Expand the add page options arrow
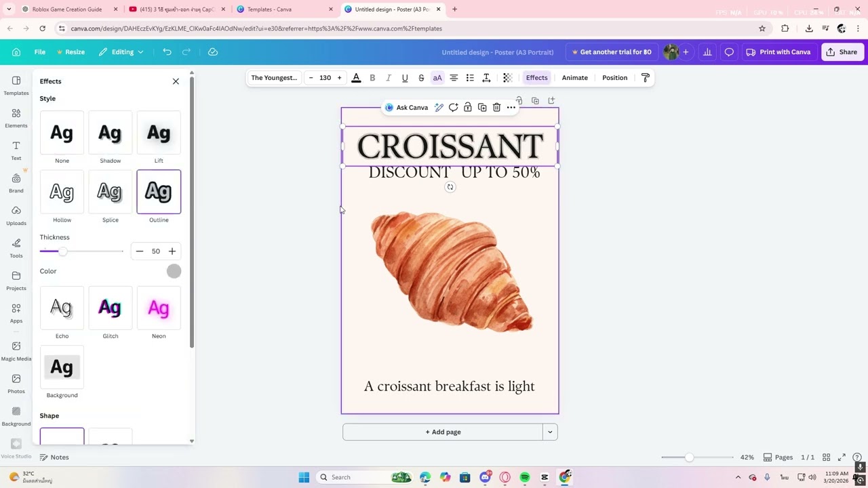 [550, 432]
